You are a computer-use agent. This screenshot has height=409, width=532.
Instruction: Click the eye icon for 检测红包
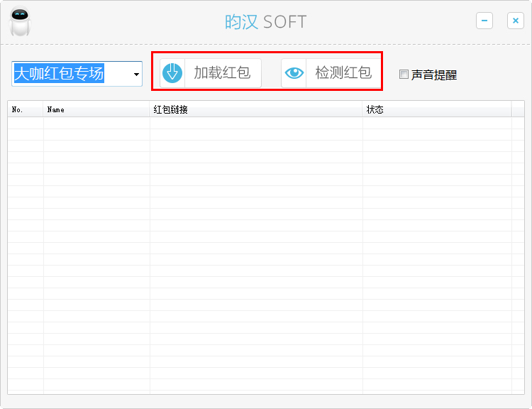(x=294, y=73)
